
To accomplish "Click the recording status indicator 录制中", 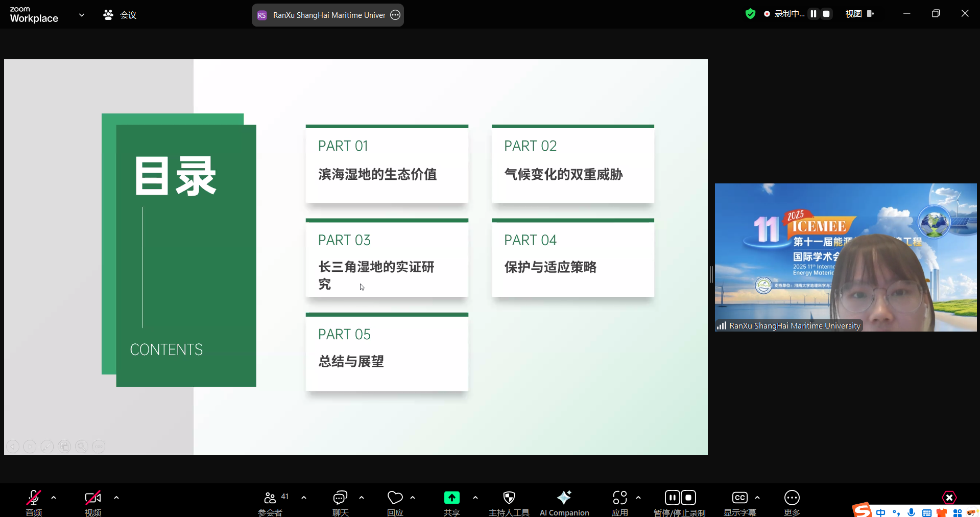I will coord(784,14).
